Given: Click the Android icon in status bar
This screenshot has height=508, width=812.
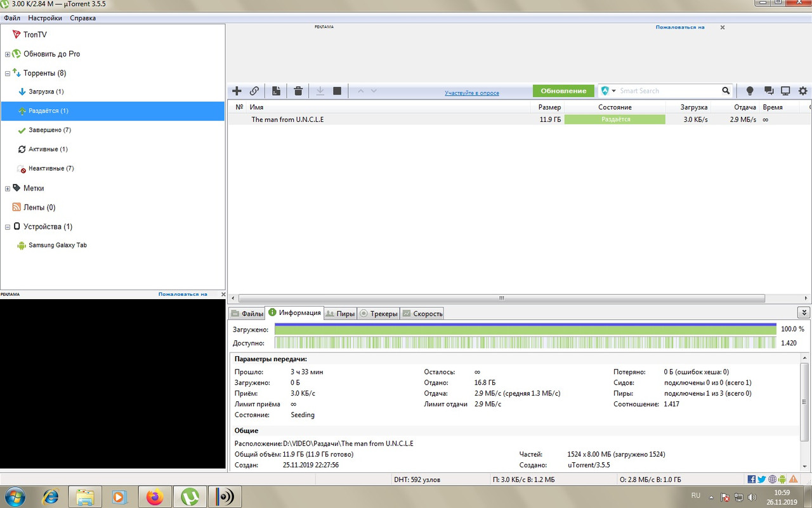Looking at the screenshot, I should 782,479.
